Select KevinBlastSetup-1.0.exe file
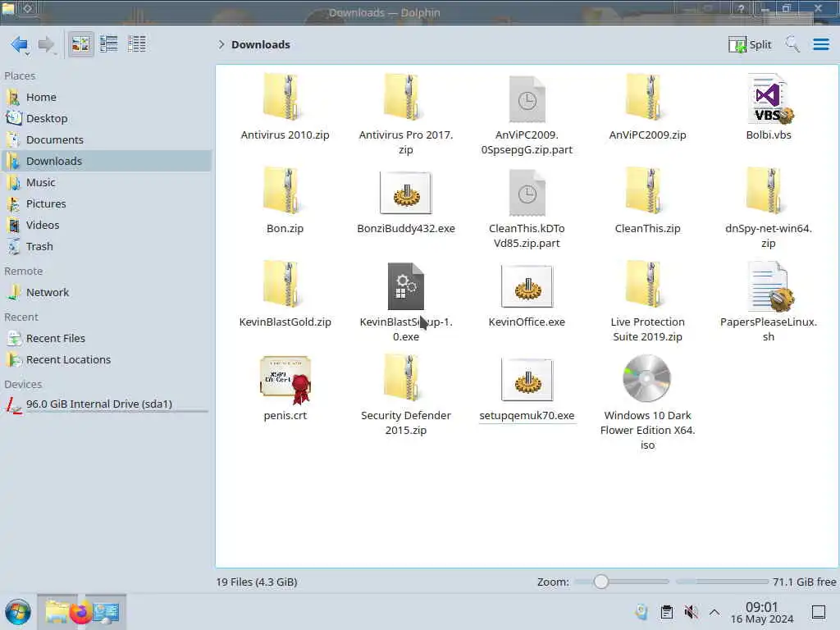Image resolution: width=840 pixels, height=630 pixels. [406, 301]
